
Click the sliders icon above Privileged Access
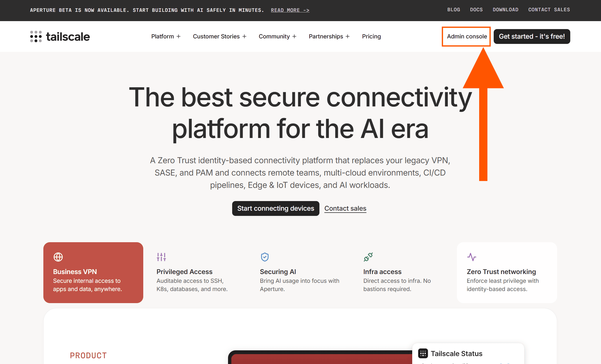click(161, 257)
